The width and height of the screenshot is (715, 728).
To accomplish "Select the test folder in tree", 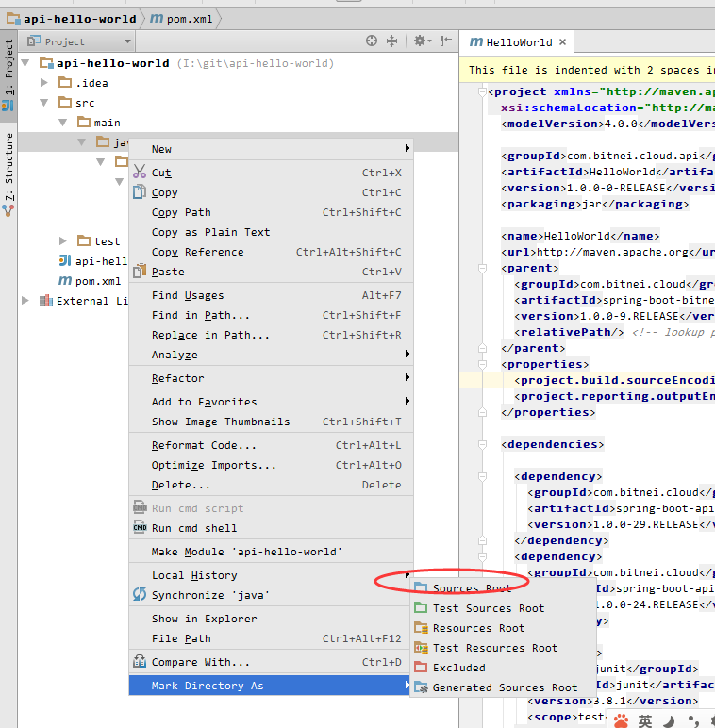I will point(98,241).
